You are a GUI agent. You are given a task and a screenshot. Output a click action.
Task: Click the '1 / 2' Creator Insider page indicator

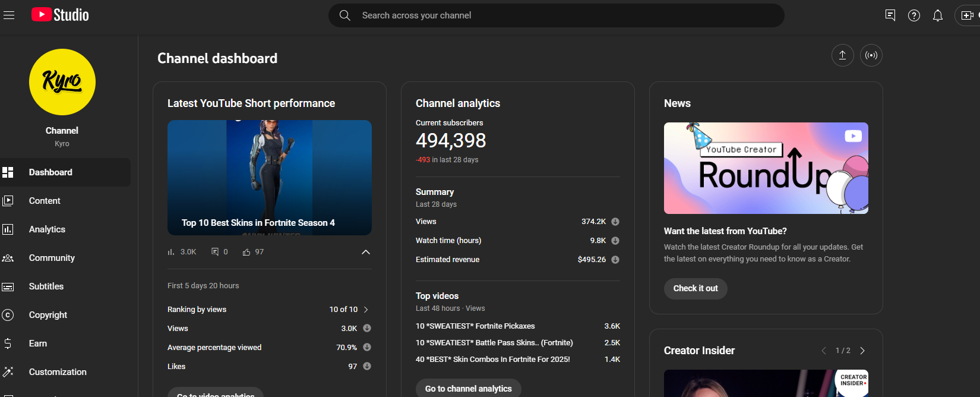843,351
